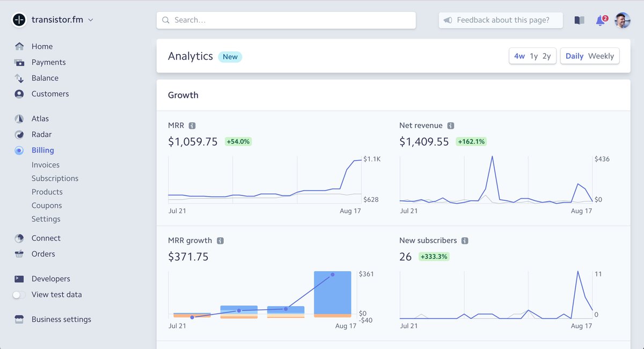This screenshot has width=644, height=349.
Task: Click the Radar icon in sidebar
Action: (19, 134)
